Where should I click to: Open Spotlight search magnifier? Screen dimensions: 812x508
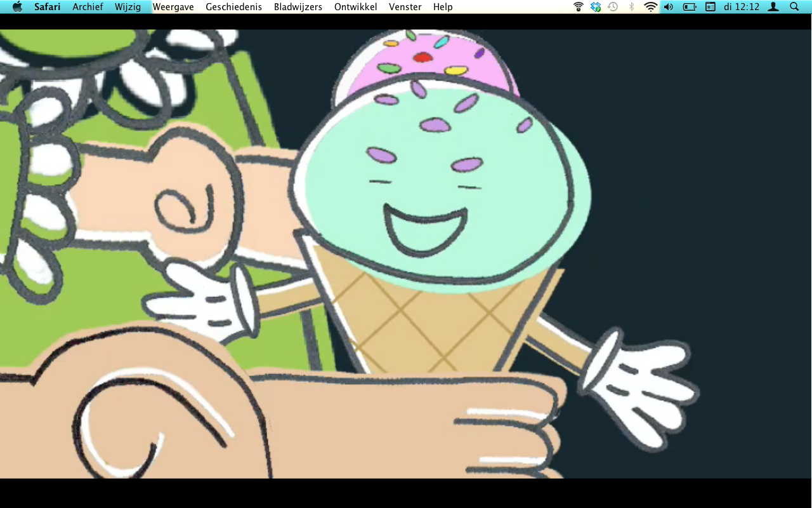tap(794, 7)
